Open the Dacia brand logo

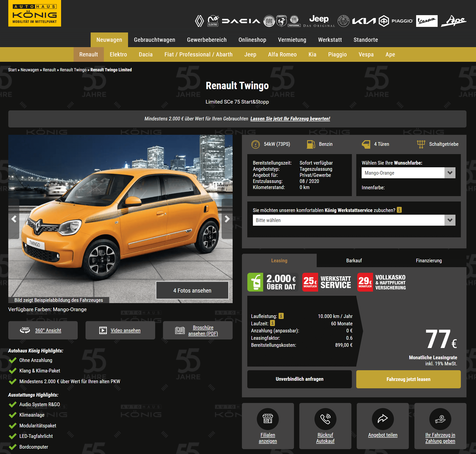pos(241,21)
